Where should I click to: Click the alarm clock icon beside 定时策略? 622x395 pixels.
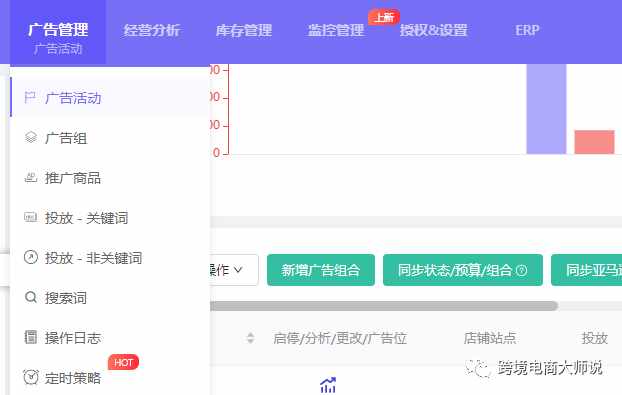coord(31,377)
